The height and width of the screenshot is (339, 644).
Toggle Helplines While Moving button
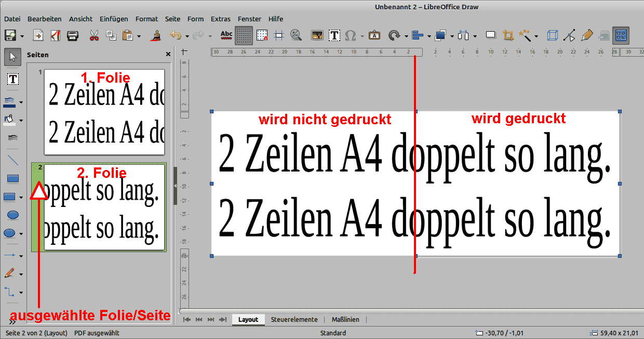[x=279, y=35]
